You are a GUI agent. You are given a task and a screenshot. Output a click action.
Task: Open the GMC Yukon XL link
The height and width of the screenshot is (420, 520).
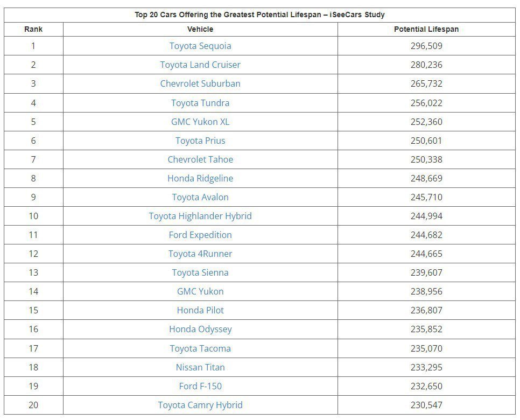(200, 122)
